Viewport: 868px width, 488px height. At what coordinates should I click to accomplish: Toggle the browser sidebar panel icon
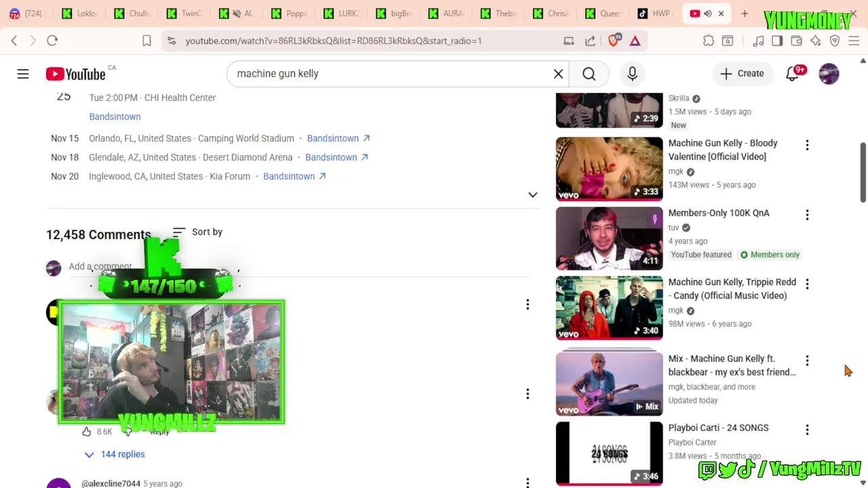[x=777, y=41]
